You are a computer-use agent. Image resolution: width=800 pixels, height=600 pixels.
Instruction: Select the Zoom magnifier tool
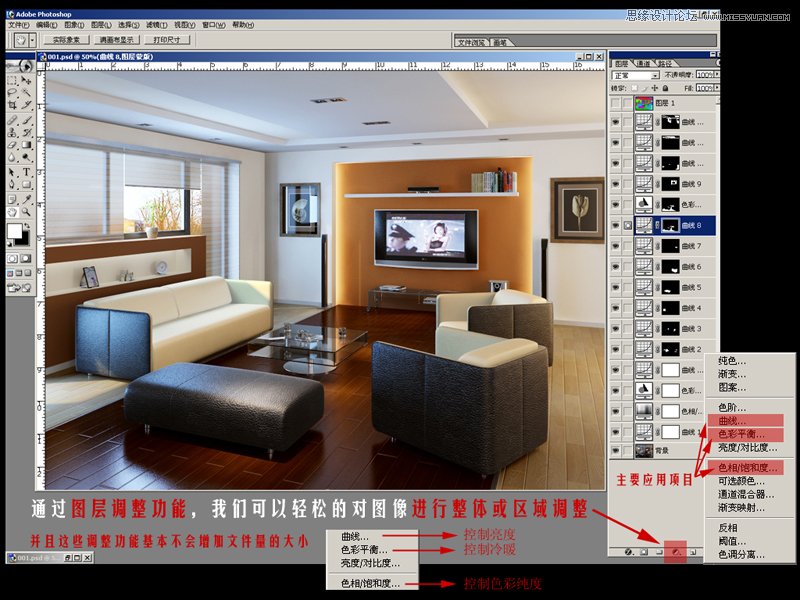click(x=27, y=211)
